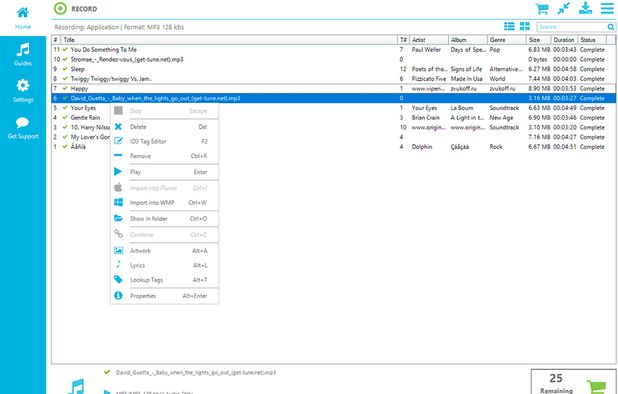618x394 pixels.
Task: Click the shopping cart icon in top toolbar
Action: click(542, 8)
